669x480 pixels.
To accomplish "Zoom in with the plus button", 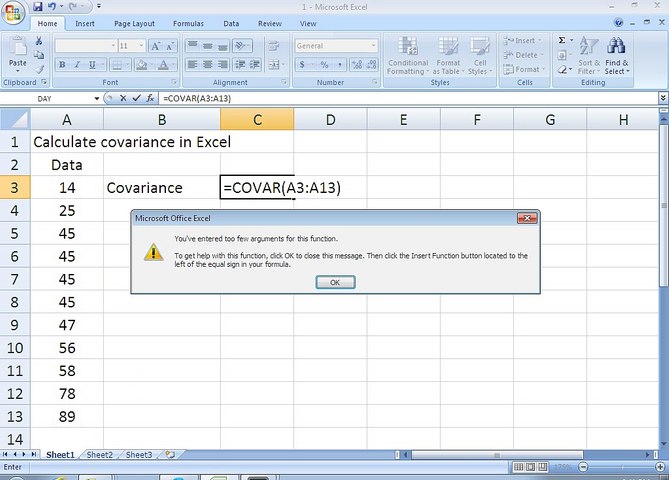I will pyautogui.click(x=660, y=467).
